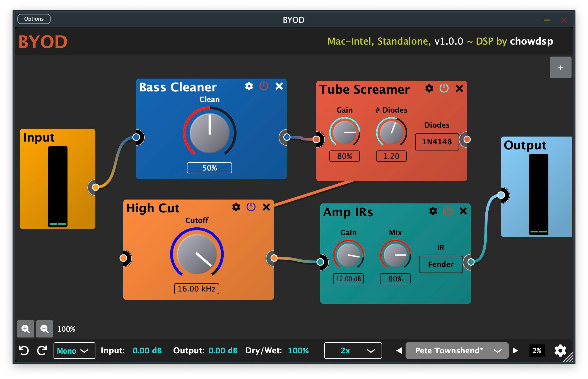Remove the High Cut module
The width and height of the screenshot is (588, 379).
point(266,207)
